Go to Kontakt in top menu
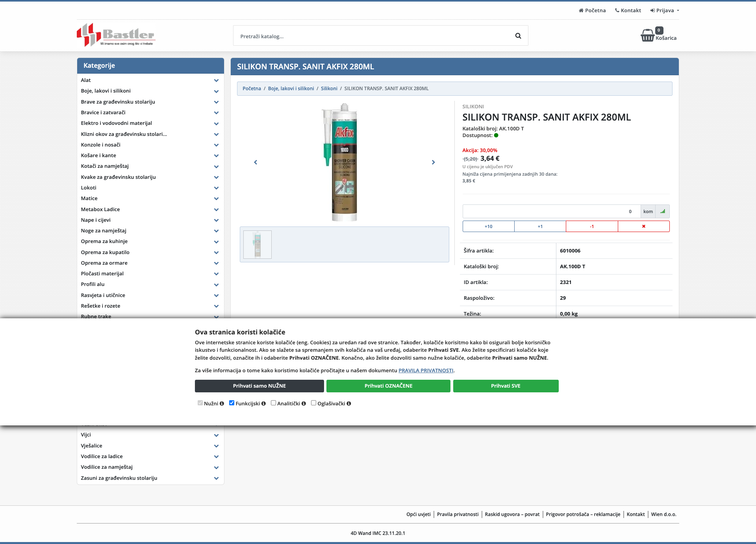Viewport: 756px width, 544px height. tap(628, 11)
